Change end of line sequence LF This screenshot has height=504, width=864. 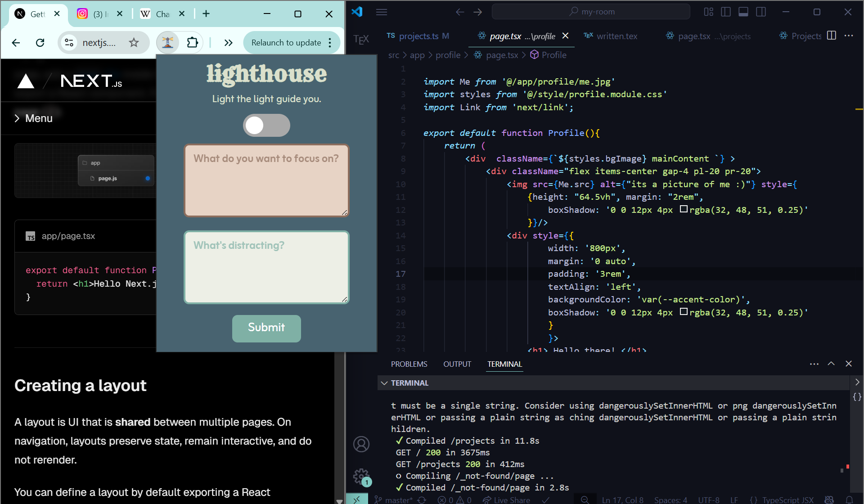point(734,500)
